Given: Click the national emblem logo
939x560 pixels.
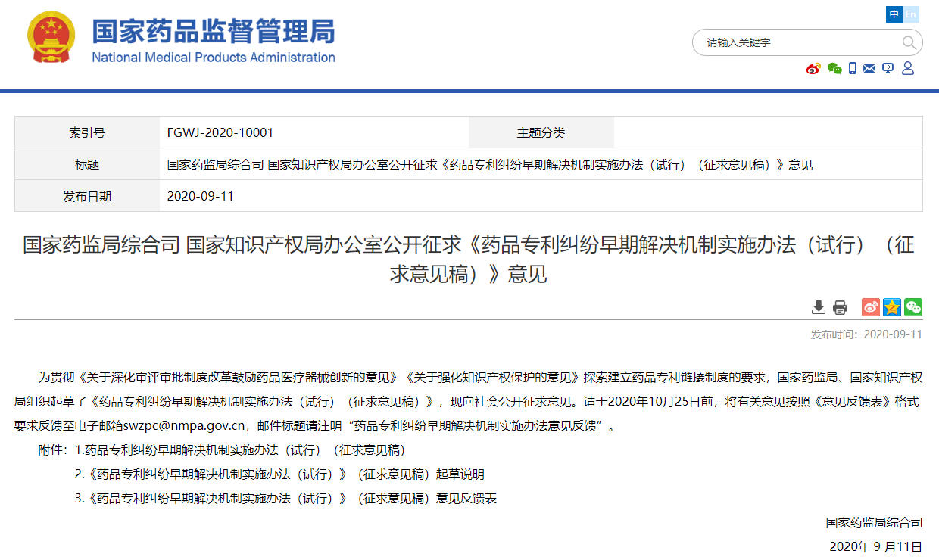Looking at the screenshot, I should (x=51, y=38).
